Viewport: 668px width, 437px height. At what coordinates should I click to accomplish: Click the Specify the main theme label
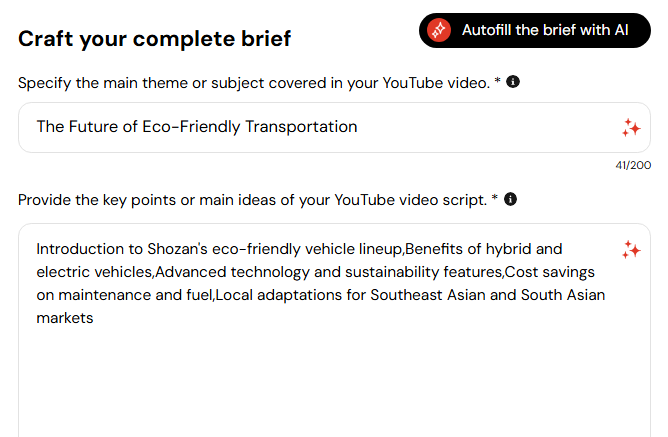tap(254, 83)
